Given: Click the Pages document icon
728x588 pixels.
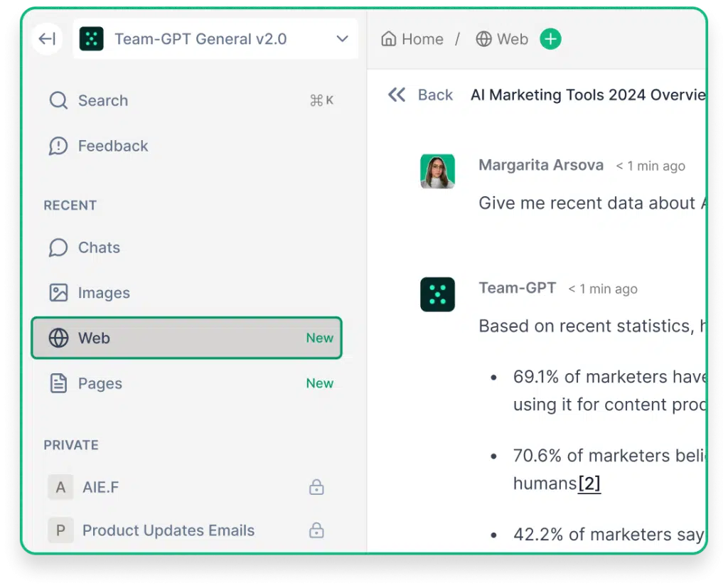Looking at the screenshot, I should click(58, 383).
